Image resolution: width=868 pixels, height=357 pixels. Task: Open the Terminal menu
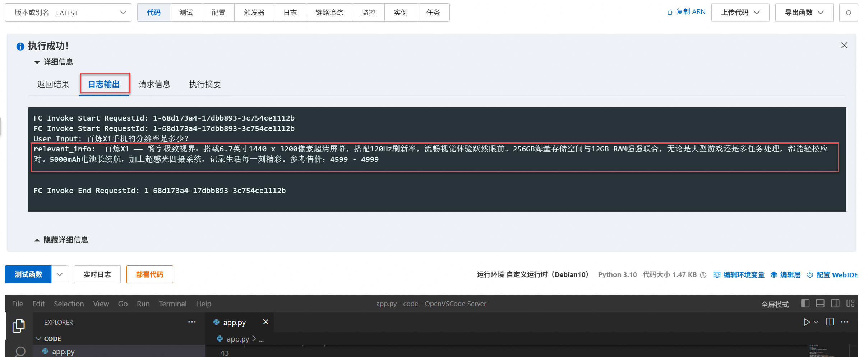click(173, 304)
